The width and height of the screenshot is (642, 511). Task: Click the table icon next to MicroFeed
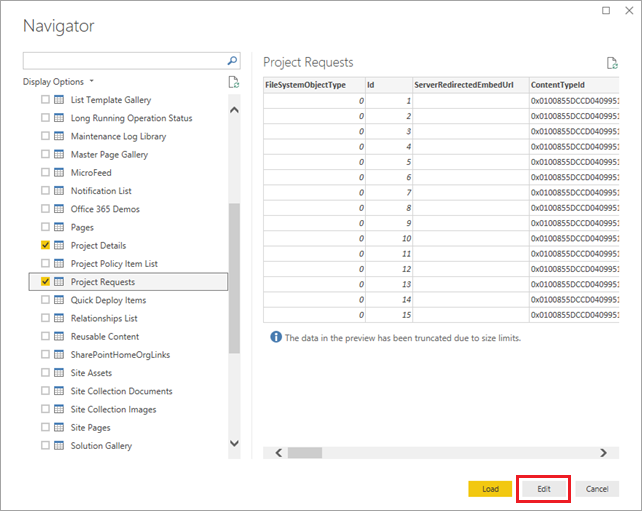[59, 172]
